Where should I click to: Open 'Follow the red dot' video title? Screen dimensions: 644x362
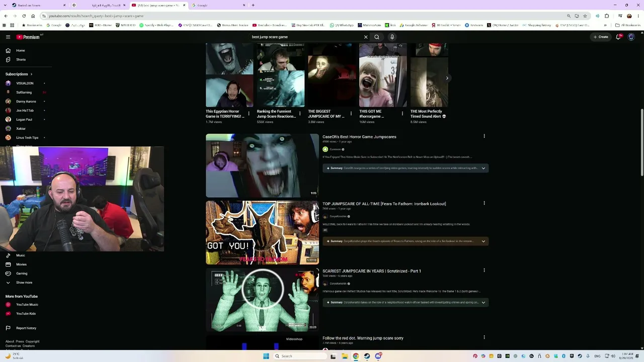coord(363,338)
